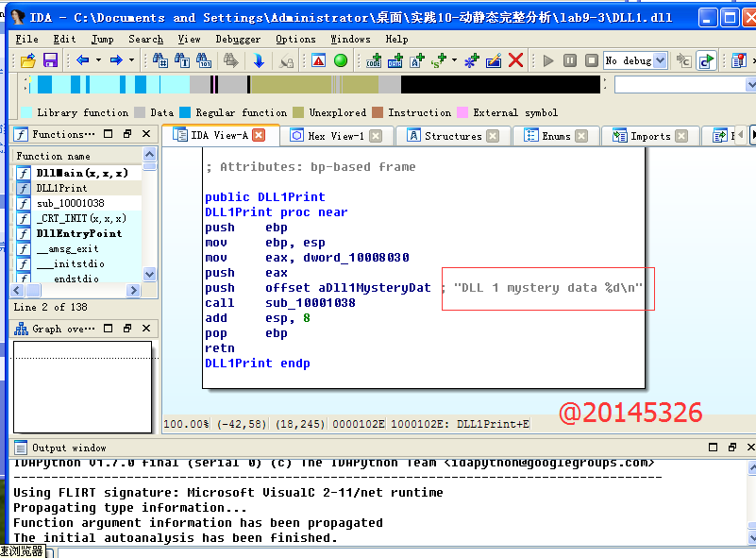The image size is (756, 558).
Task: Select DllEntryPoint in the functions list
Action: tap(78, 233)
